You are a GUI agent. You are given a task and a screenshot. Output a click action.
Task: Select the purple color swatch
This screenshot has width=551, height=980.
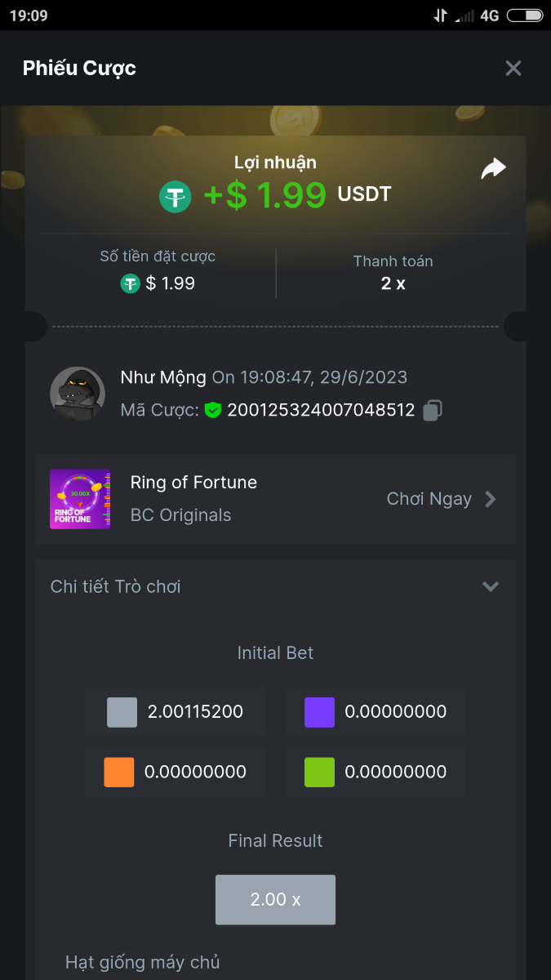pyautogui.click(x=319, y=712)
